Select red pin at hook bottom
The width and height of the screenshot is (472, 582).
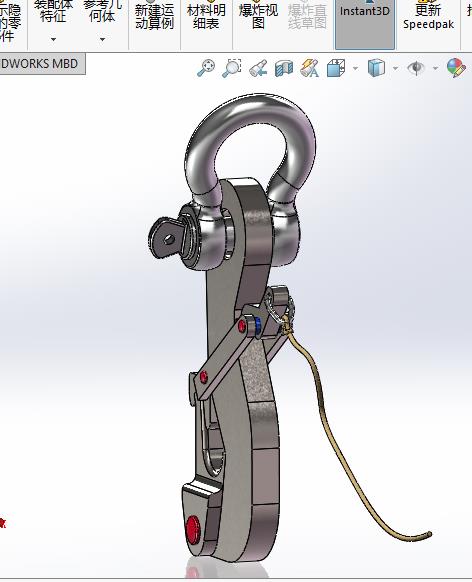pyautogui.click(x=193, y=530)
